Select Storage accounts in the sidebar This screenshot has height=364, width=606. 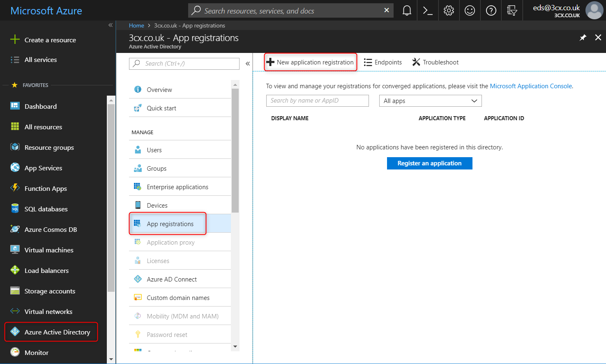pyautogui.click(x=49, y=291)
